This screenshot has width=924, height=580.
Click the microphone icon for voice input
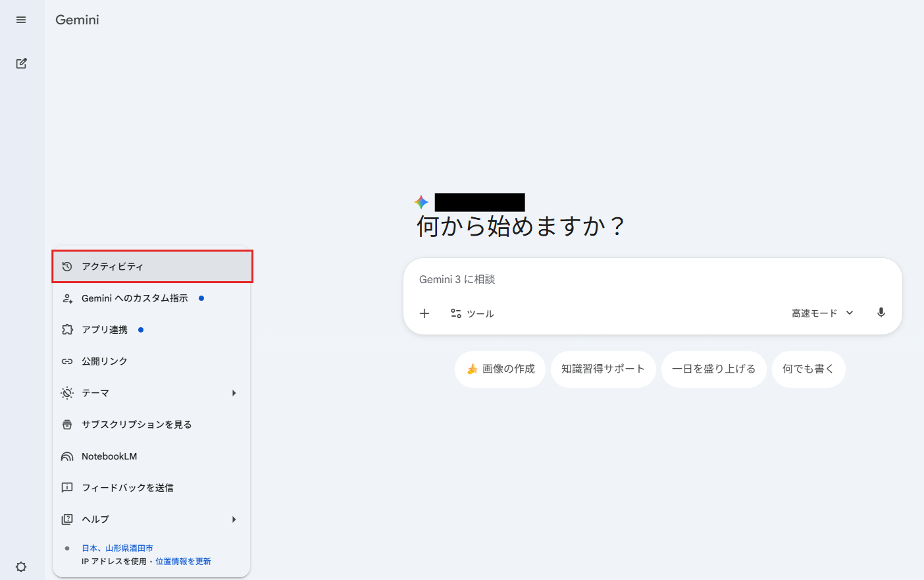[881, 313]
